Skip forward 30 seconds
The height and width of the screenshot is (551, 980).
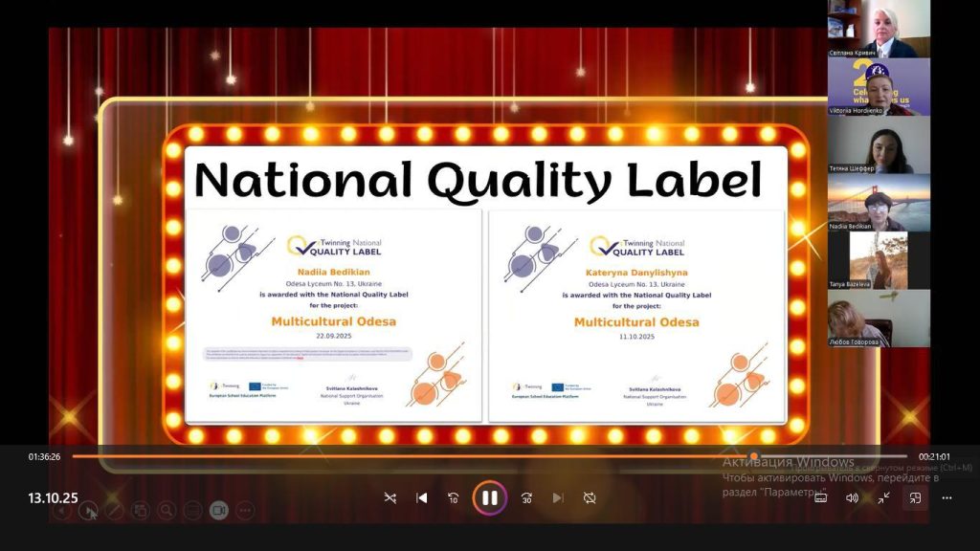(x=525, y=497)
